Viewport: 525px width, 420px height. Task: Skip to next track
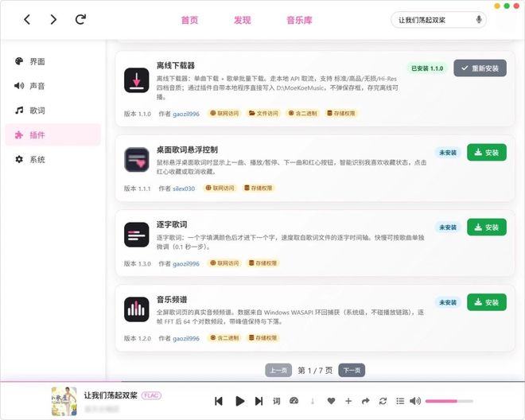point(259,401)
